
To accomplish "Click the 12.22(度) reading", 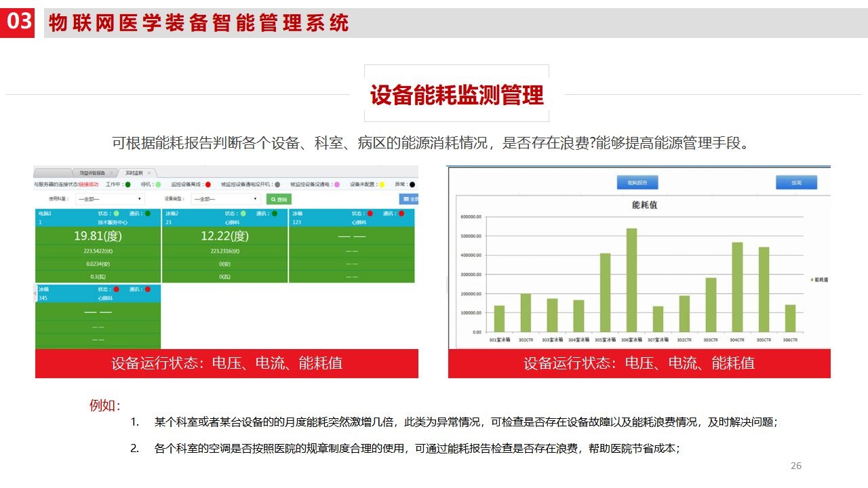I will coord(225,236).
